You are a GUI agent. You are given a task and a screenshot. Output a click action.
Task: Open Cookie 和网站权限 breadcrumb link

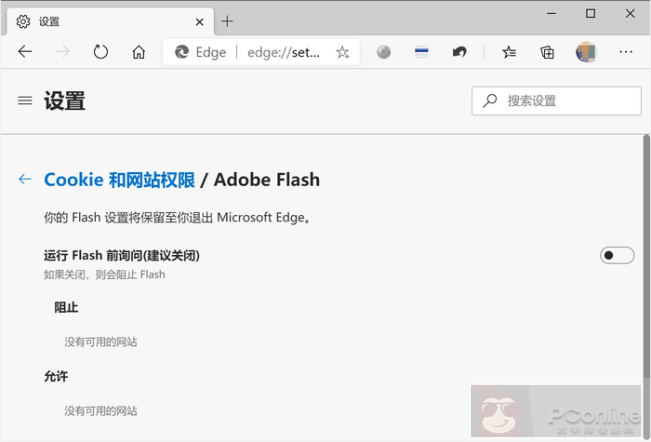click(119, 180)
